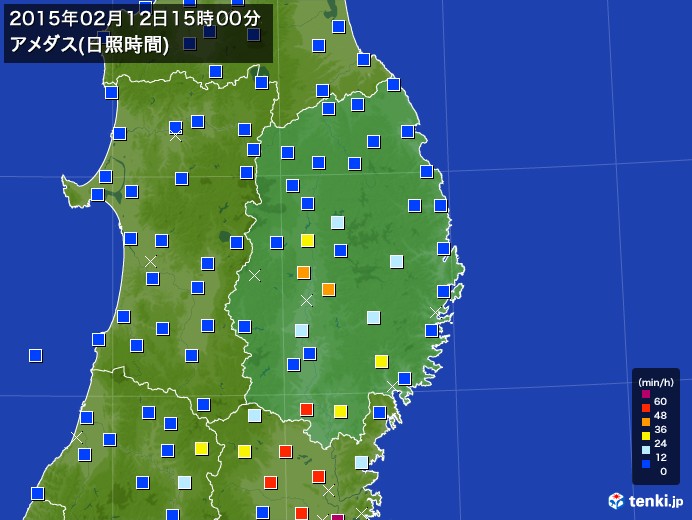Screen dimensions: 692x520
Task: Click the legend value "36"
Action: [x=660, y=430]
